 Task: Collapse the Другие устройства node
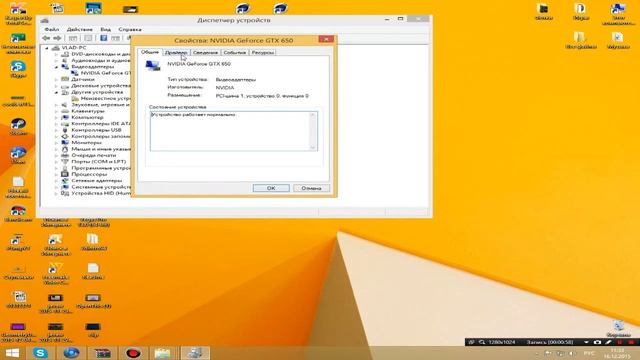[x=56, y=92]
